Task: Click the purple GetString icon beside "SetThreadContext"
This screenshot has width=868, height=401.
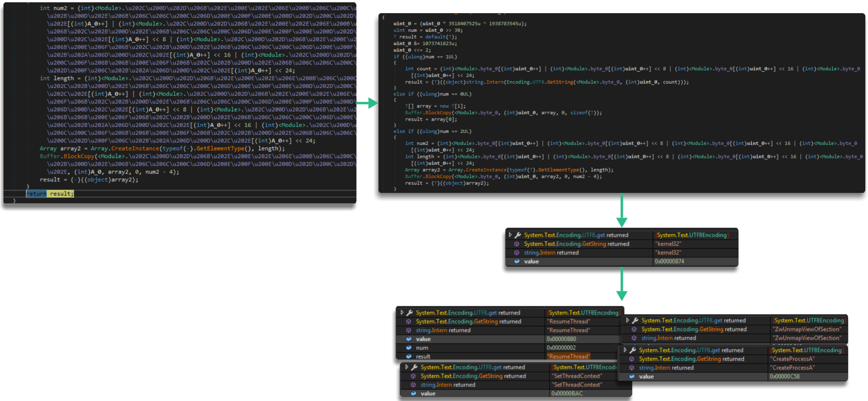Action: pyautogui.click(x=413, y=376)
